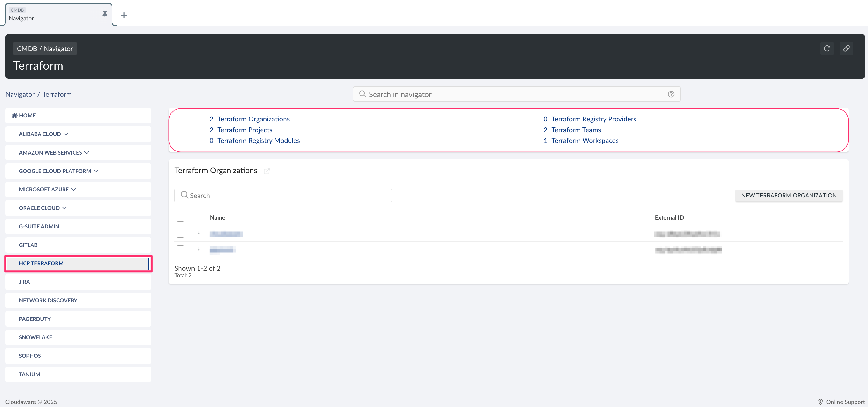Click the Search field in Terraform Organizations panel
This screenshot has width=868, height=407.
pyautogui.click(x=283, y=195)
